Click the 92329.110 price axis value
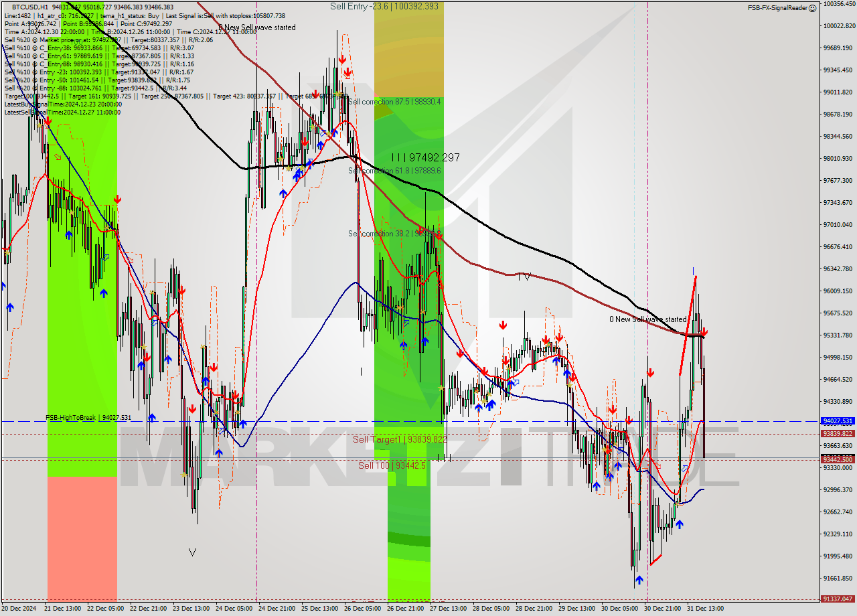The height and width of the screenshot is (616, 857). (x=838, y=534)
